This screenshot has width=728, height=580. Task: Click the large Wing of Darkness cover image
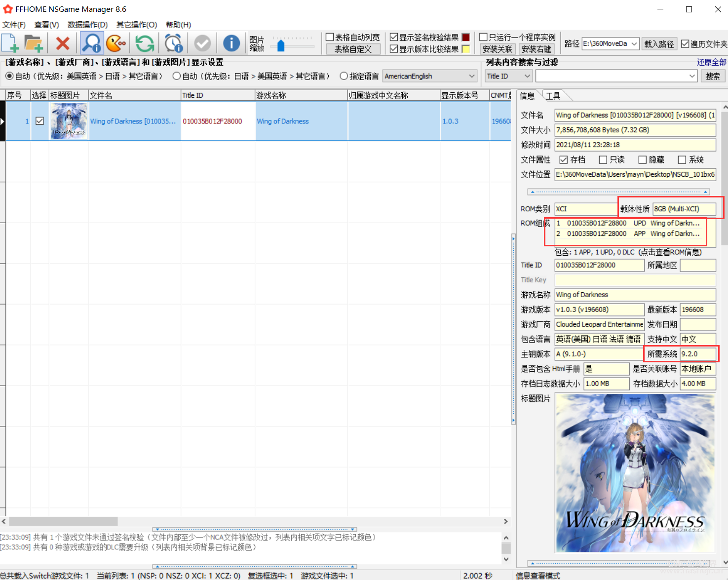tap(635, 473)
